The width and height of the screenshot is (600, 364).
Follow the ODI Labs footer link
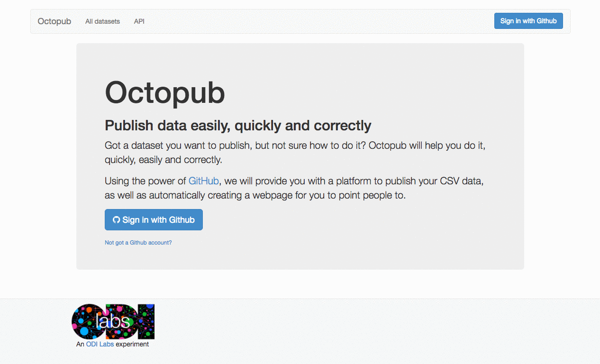click(100, 344)
